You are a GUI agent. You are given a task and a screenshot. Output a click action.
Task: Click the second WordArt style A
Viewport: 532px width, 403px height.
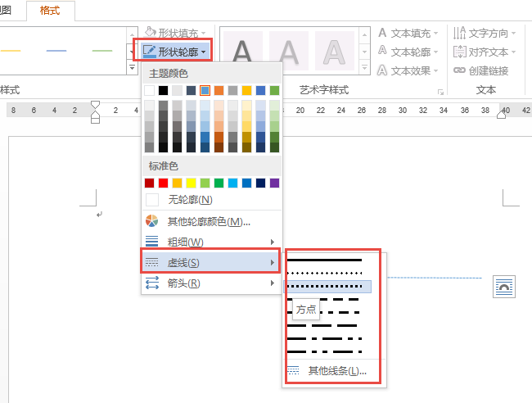point(289,51)
